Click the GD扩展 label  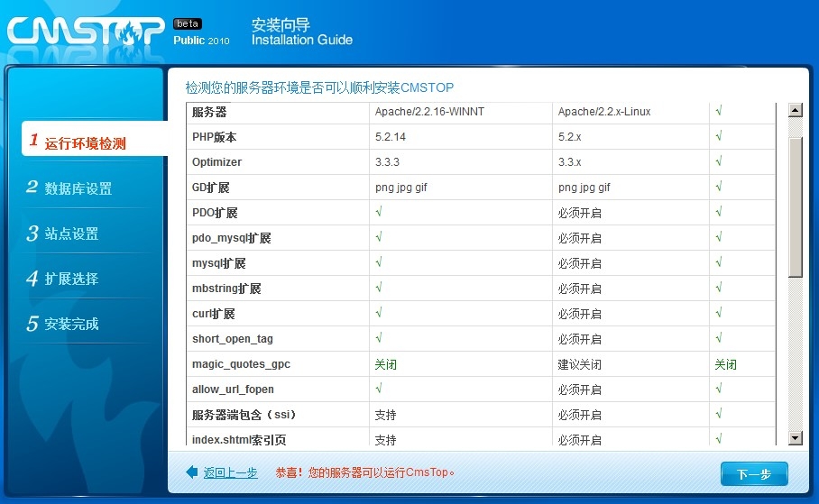(x=210, y=188)
